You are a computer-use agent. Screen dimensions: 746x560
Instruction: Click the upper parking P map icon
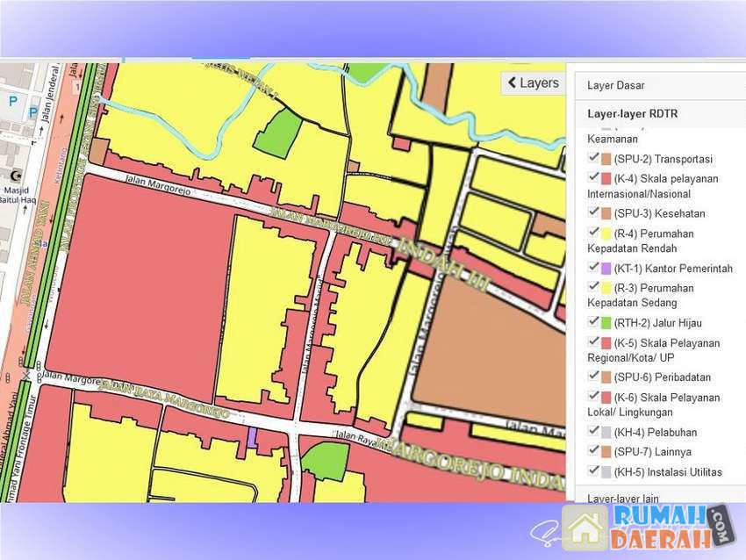(12, 102)
